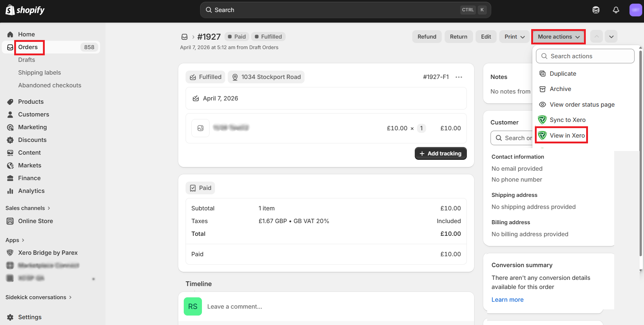Open Settings from the sidebar
Viewport: 644px width, 325px height.
coord(29,317)
